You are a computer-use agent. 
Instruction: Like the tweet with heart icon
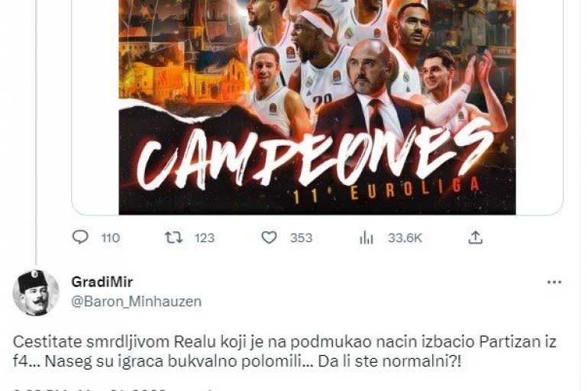coord(269,238)
